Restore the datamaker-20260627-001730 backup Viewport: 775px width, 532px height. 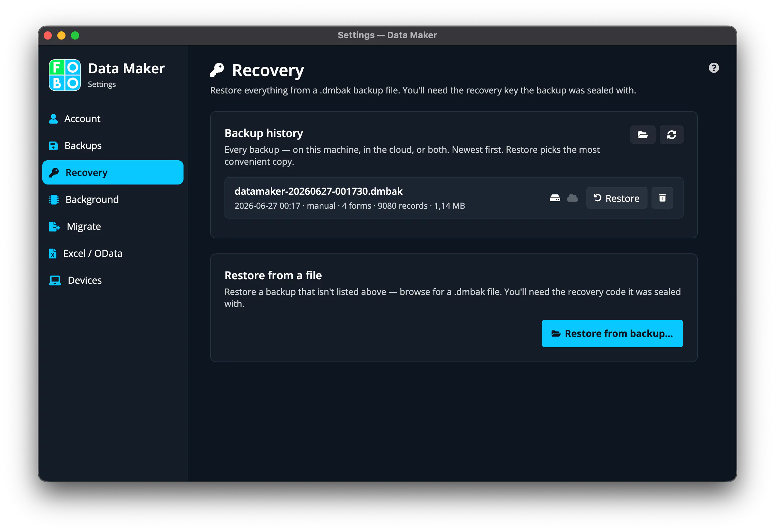tap(617, 198)
